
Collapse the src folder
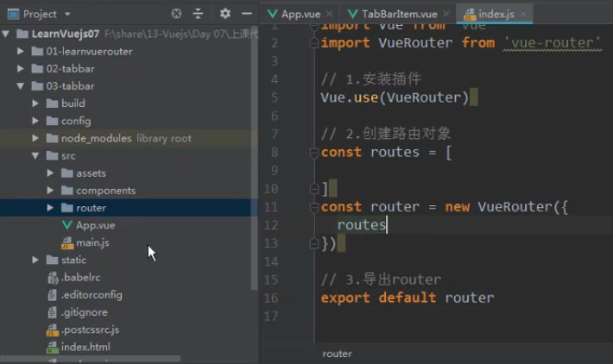(x=35, y=155)
